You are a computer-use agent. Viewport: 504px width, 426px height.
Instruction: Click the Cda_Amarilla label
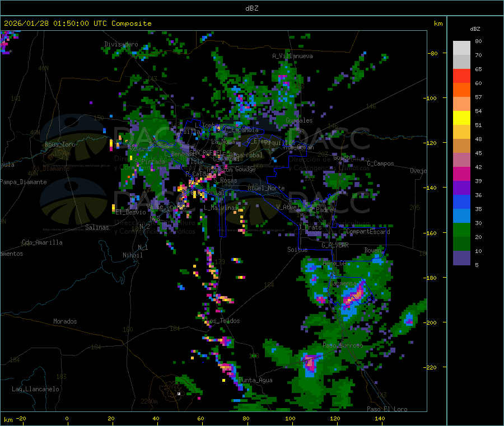point(42,242)
